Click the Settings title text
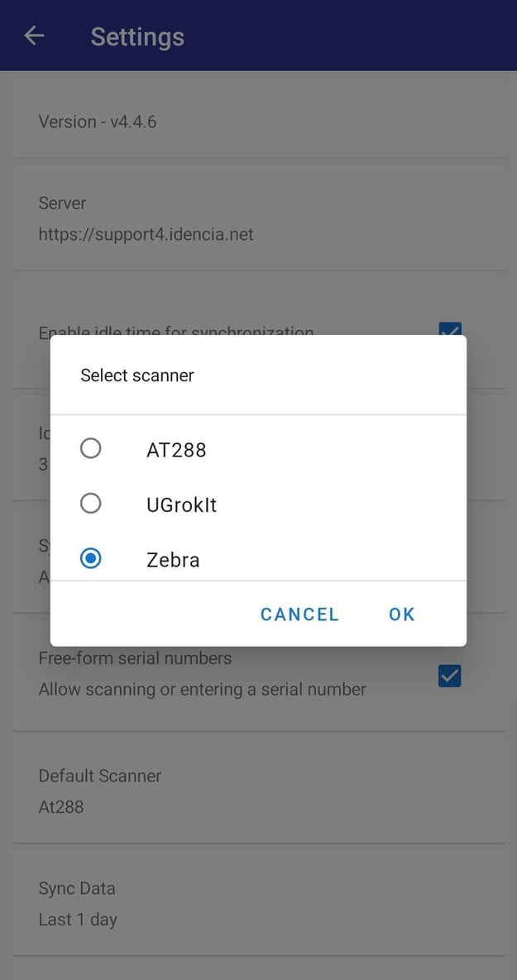This screenshot has height=980, width=517. (137, 36)
